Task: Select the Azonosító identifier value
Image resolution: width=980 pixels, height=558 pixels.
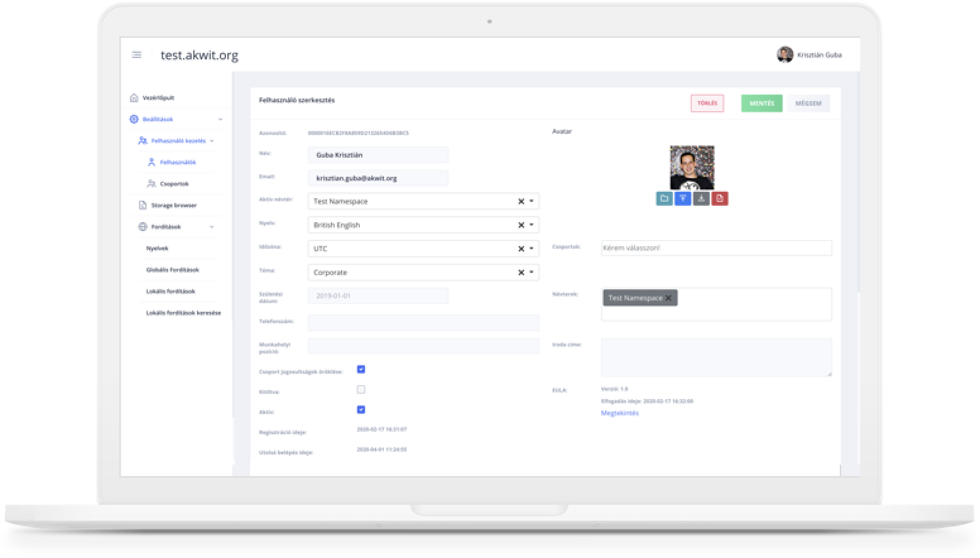Action: click(x=358, y=133)
